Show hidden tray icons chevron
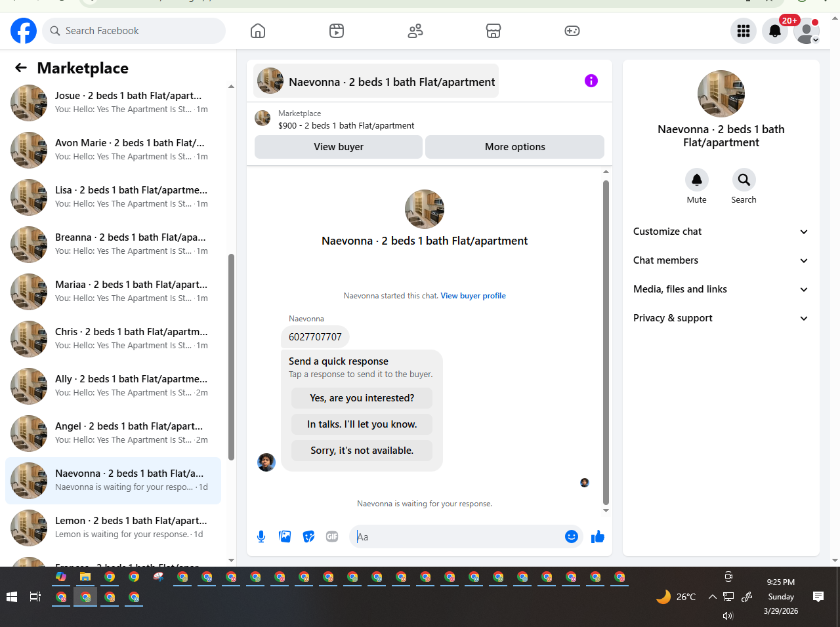Viewport: 840px width, 627px height. [x=712, y=597]
